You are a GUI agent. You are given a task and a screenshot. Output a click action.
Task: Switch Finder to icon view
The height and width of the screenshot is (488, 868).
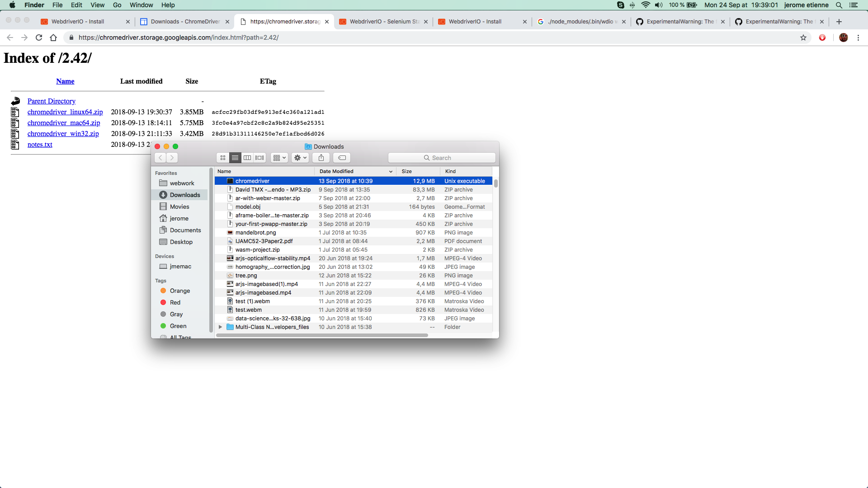click(x=223, y=158)
